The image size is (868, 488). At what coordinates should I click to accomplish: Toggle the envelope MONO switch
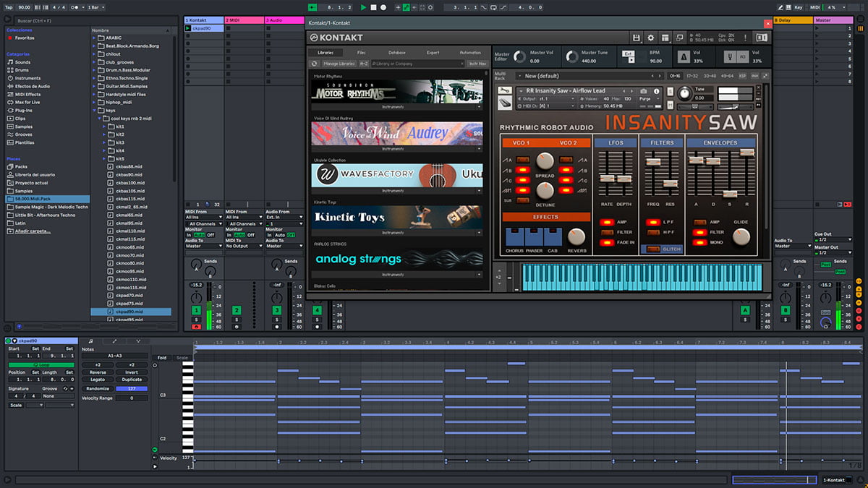click(699, 242)
